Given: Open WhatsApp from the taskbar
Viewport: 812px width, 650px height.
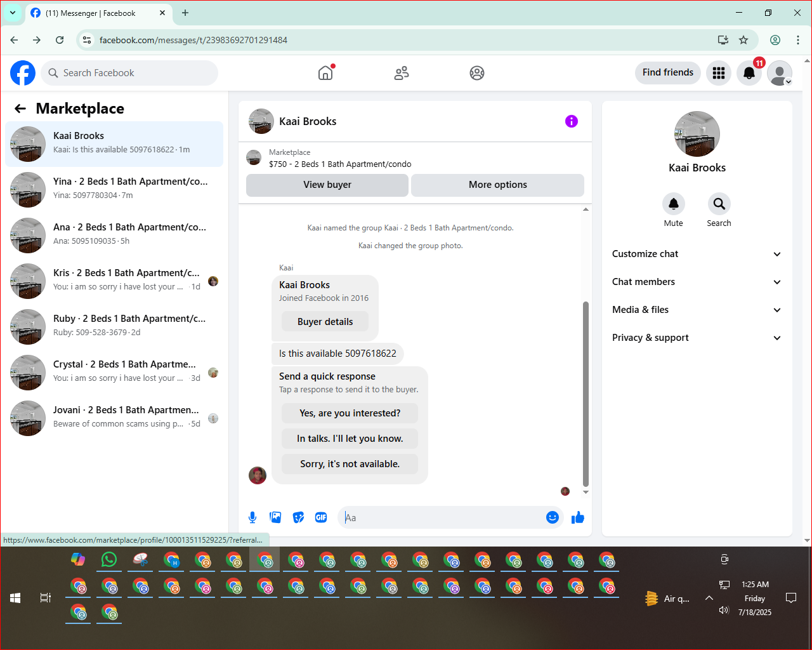Looking at the screenshot, I should coord(109,559).
